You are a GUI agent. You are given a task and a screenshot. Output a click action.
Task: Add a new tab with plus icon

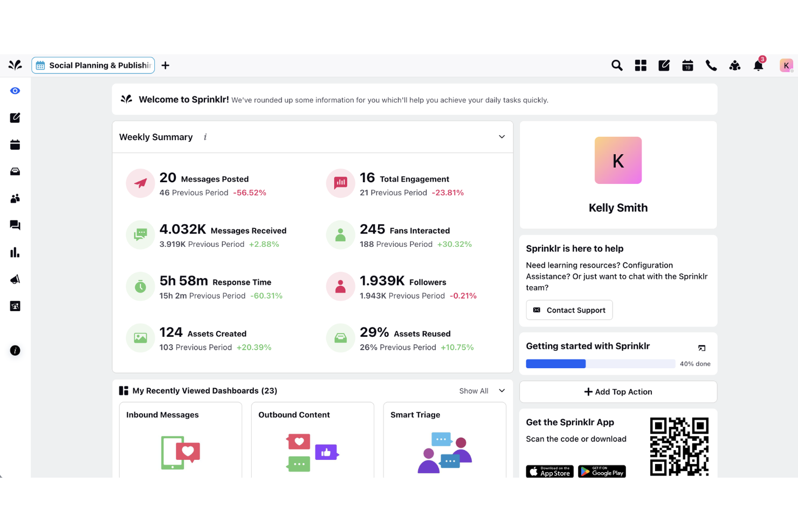pos(166,65)
